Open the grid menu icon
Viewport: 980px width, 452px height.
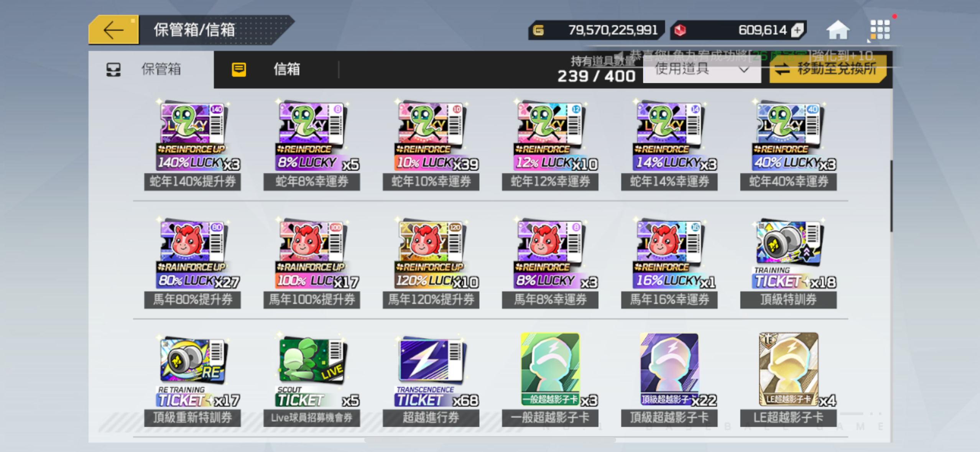pyautogui.click(x=880, y=30)
